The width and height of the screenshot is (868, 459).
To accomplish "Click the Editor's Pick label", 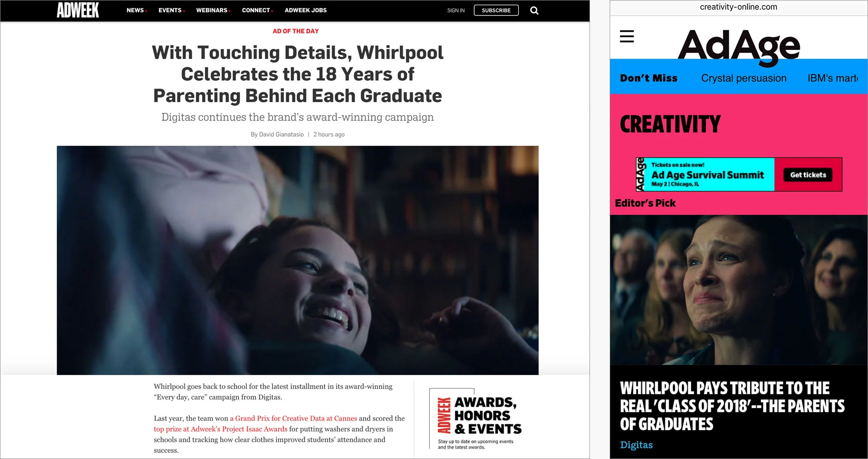I will coord(645,203).
